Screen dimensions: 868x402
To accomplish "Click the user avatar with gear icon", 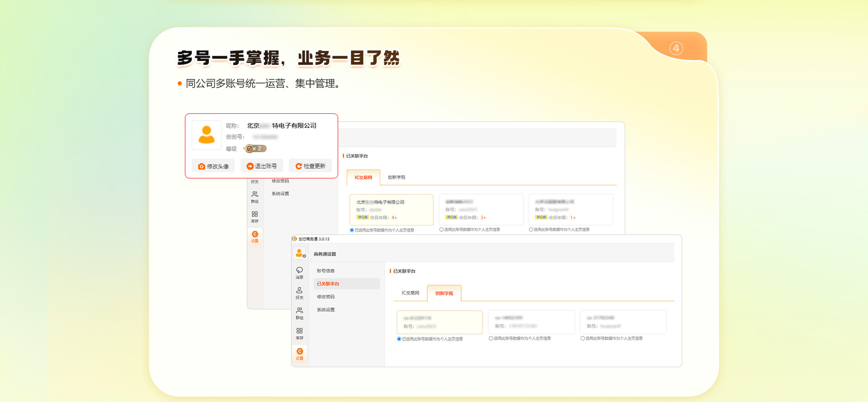I will 300,253.
